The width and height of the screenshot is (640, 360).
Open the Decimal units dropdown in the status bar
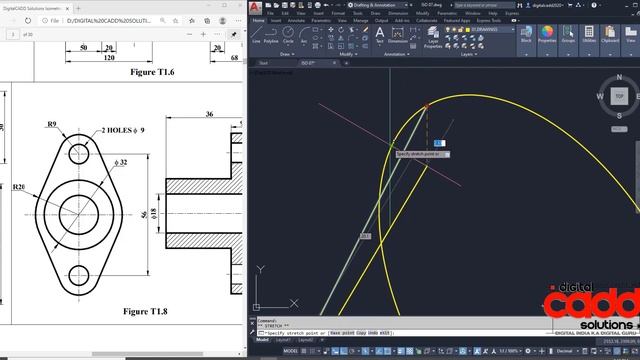[567, 351]
